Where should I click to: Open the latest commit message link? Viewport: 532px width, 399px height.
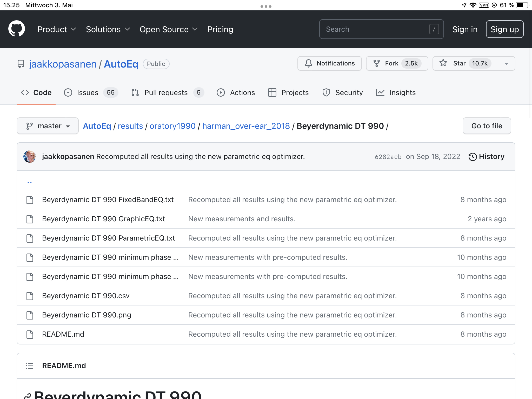(201, 157)
